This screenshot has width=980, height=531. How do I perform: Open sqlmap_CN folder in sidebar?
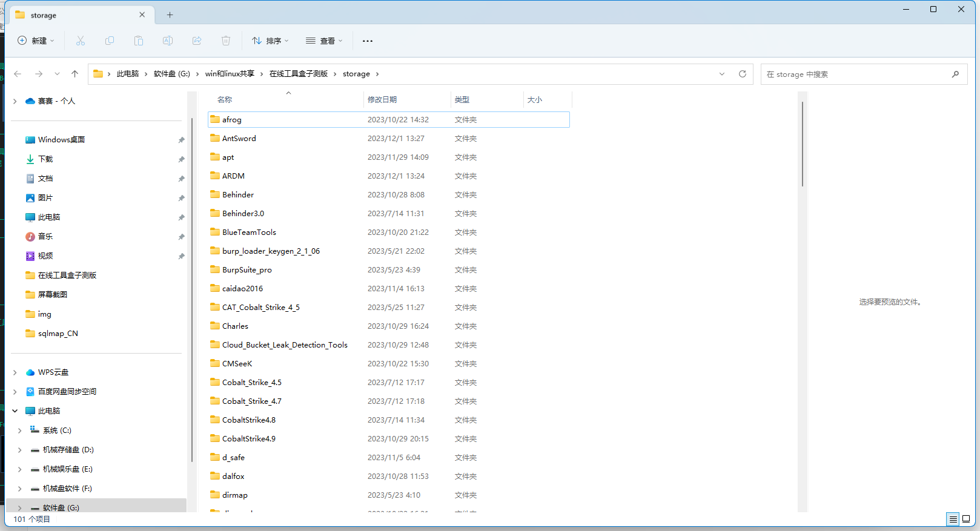58,334
